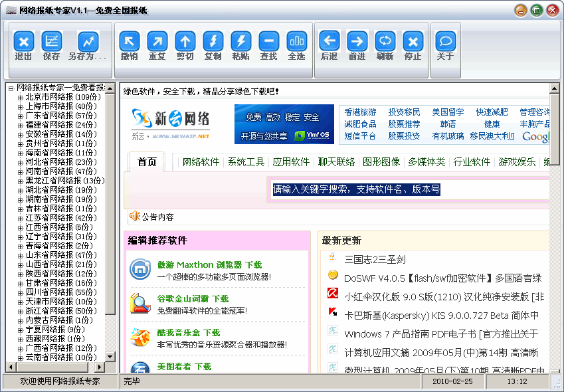Open the 首页 tab
The width and height of the screenshot is (564, 392).
[147, 162]
